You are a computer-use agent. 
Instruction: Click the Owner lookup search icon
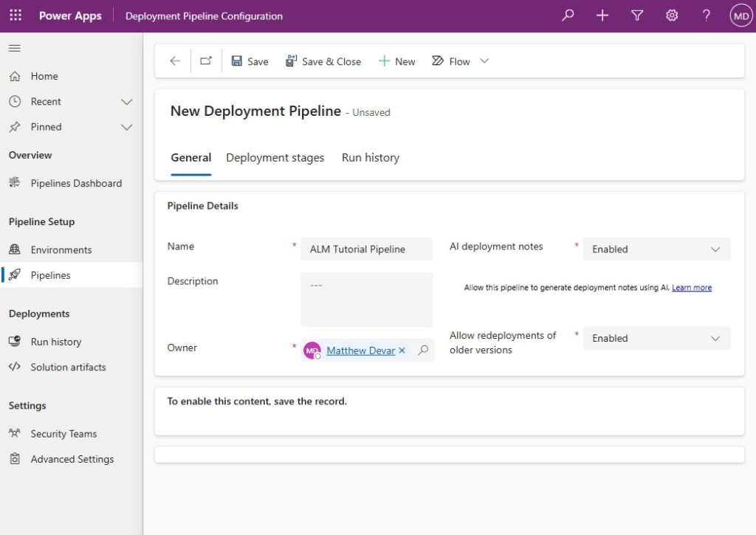point(423,351)
